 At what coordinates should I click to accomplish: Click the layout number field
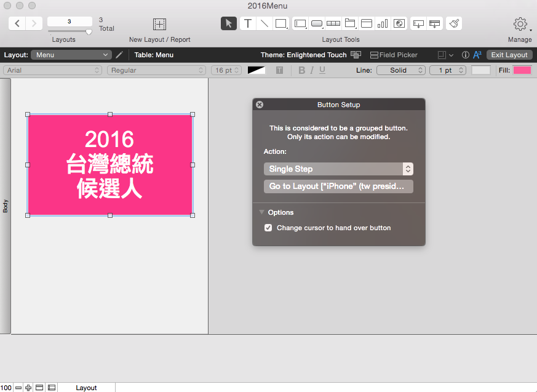(70, 22)
